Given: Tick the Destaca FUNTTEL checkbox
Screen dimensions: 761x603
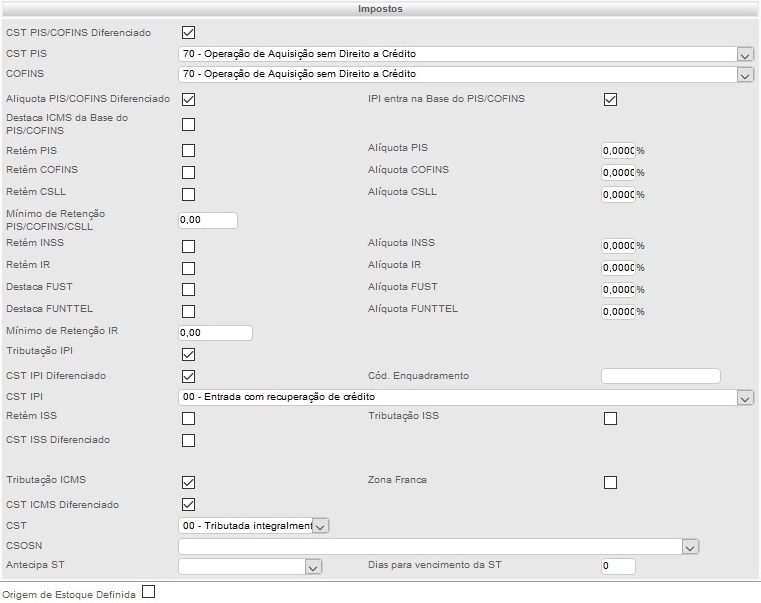Looking at the screenshot, I should [188, 311].
